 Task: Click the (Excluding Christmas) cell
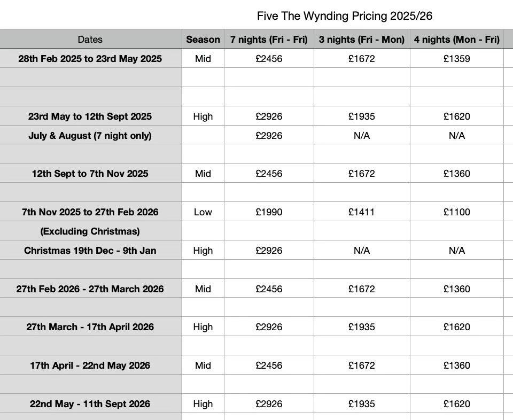coord(90,231)
